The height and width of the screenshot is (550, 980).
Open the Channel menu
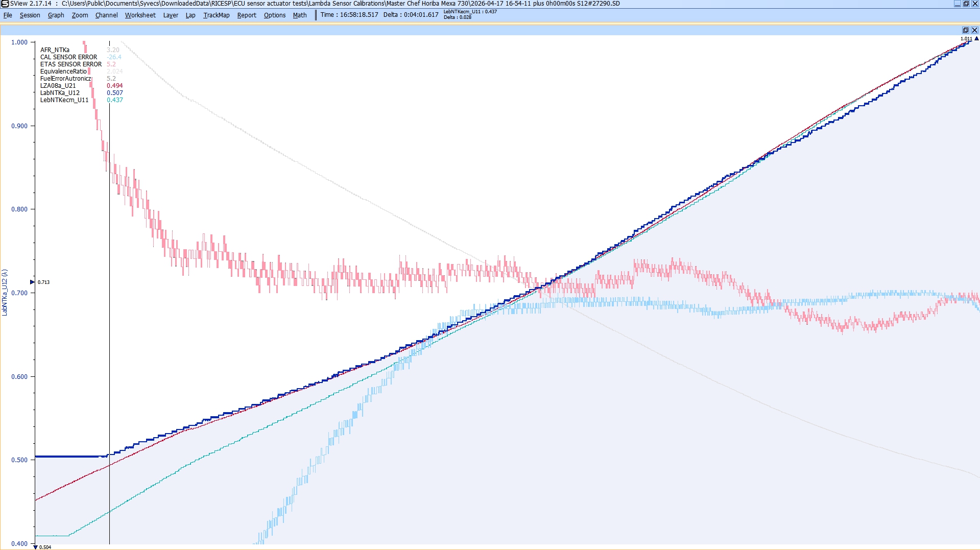pos(106,15)
